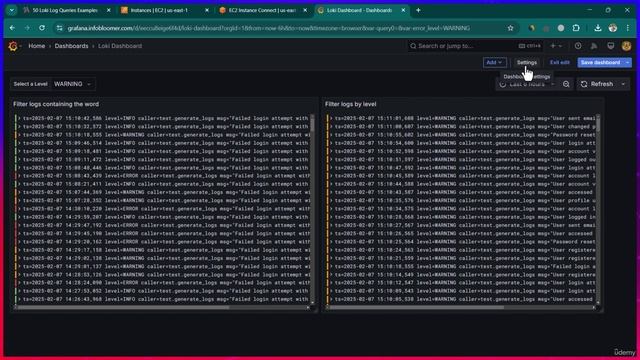Screen dimensions: 640x360
Task: Click the Grafana logo icon
Action: point(13,46)
